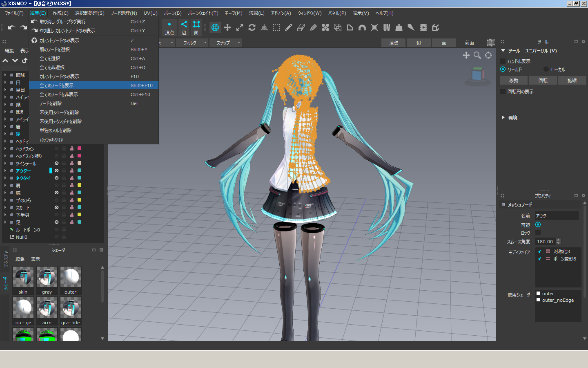Collapse ツール - ユニバーサル section

tap(503, 51)
